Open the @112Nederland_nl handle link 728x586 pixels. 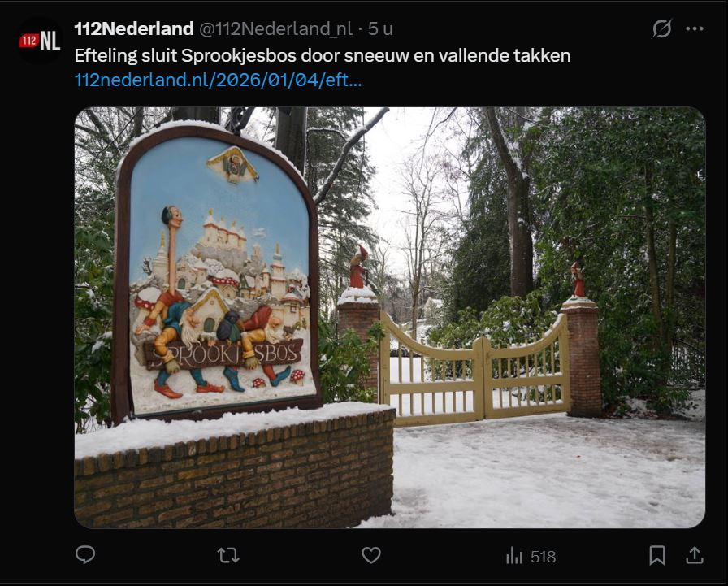tap(275, 28)
